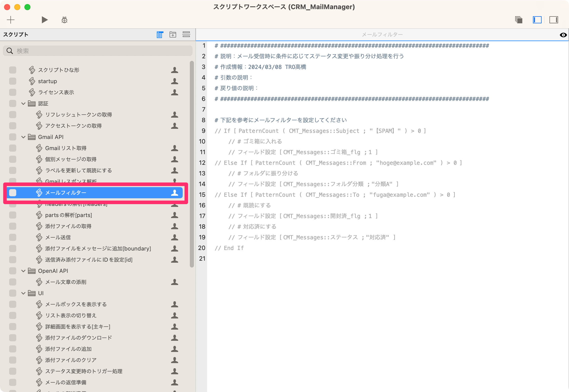The image size is (569, 392).
Task: Check the box beside ライセンス表示
Action: click(13, 92)
